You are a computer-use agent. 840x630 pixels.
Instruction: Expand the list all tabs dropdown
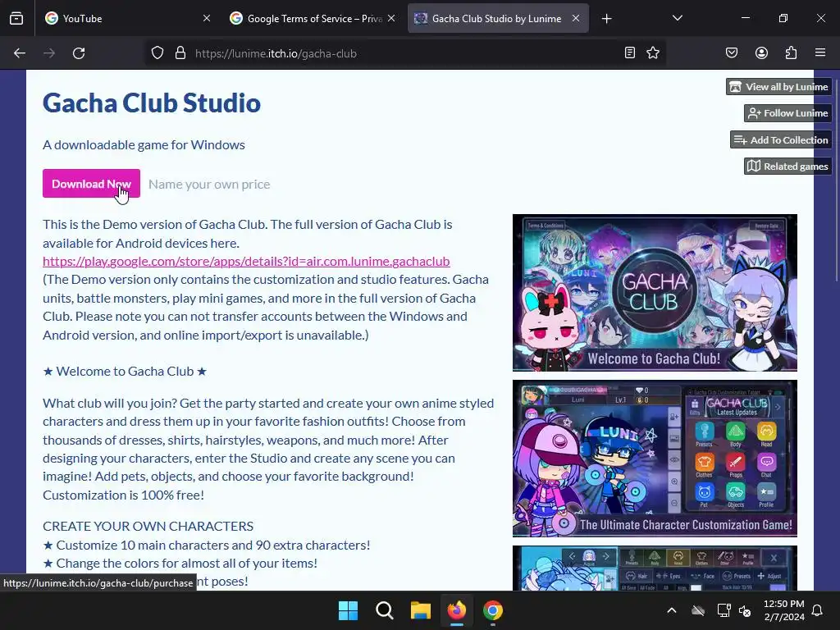pyautogui.click(x=677, y=18)
